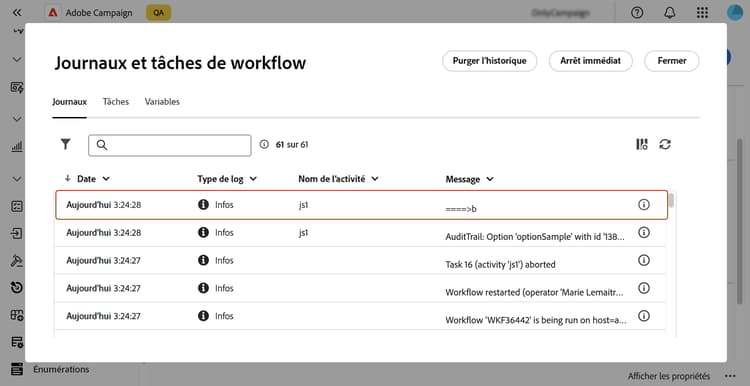The width and height of the screenshot is (750, 386).
Task: Select the Workflow 'WKF36442' message
Action: (x=536, y=320)
